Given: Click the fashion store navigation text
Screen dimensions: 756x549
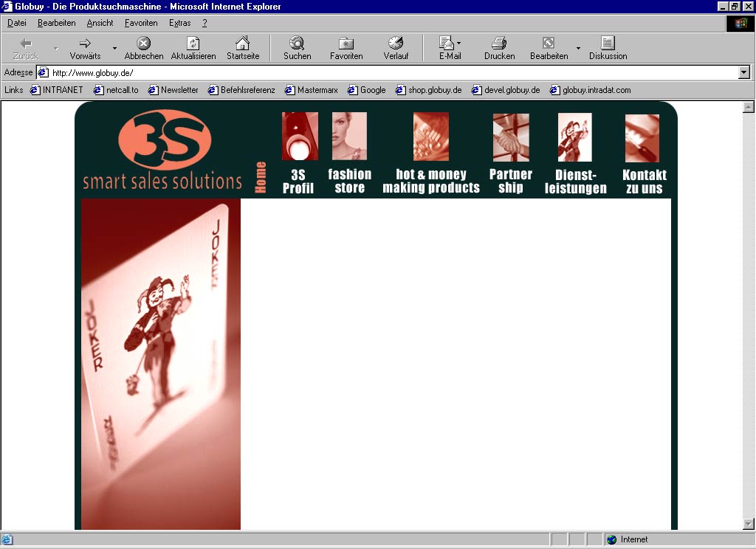Looking at the screenshot, I should click(x=349, y=181).
